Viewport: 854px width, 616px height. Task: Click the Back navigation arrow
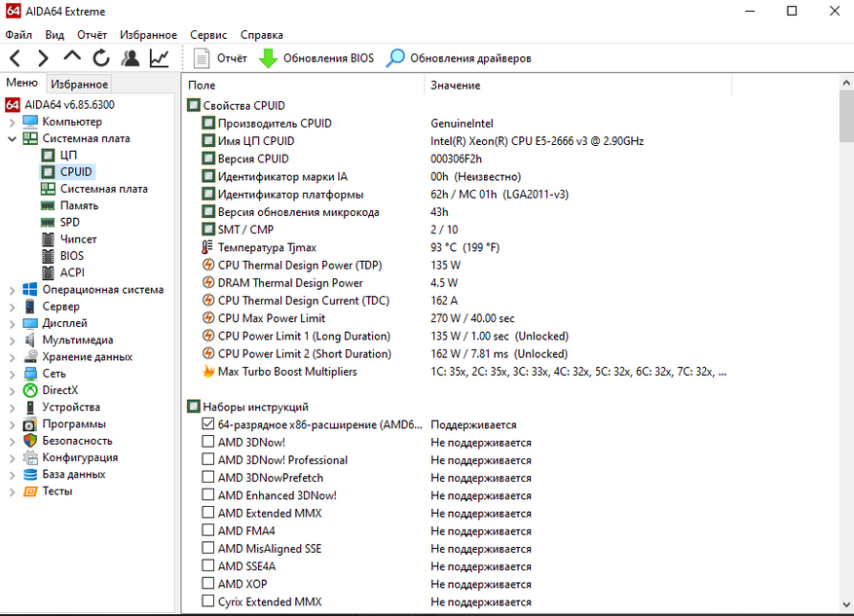15,58
